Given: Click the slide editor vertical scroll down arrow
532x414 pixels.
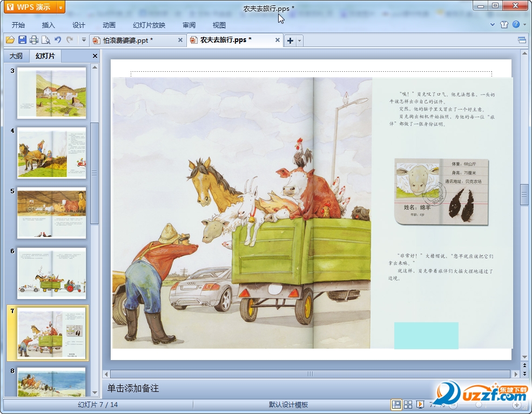Looking at the screenshot, I should pyautogui.click(x=524, y=357).
